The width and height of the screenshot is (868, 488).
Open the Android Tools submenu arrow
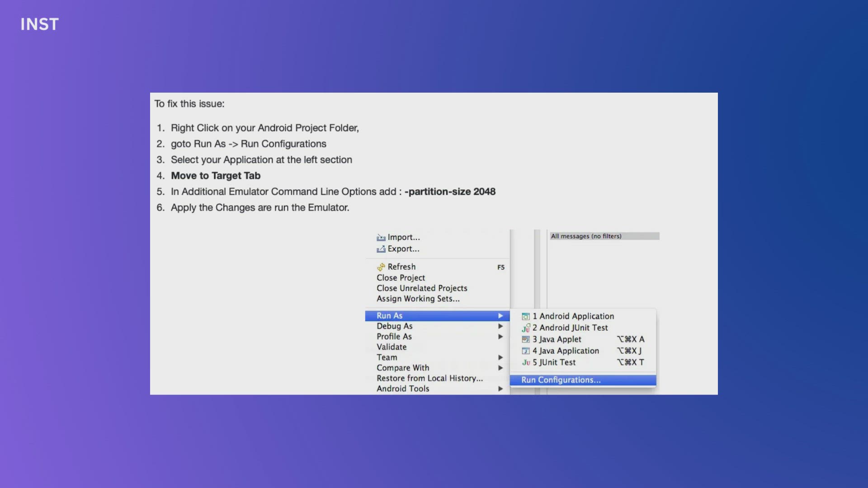click(500, 389)
